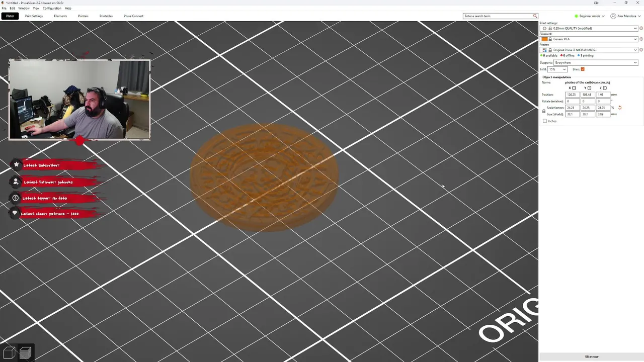This screenshot has height=362, width=644.
Task: Switch to the Printables tab
Action: [106, 16]
